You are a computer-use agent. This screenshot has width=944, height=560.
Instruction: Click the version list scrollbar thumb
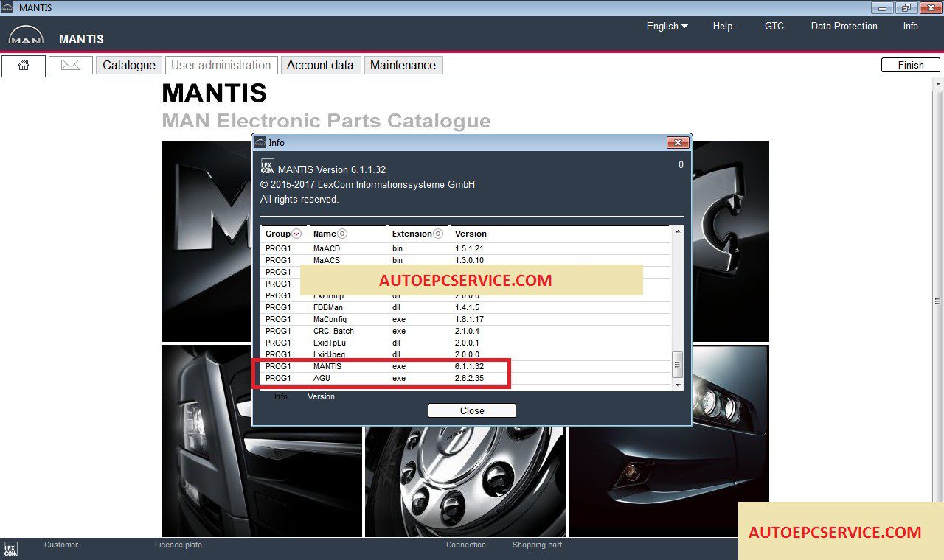[677, 364]
